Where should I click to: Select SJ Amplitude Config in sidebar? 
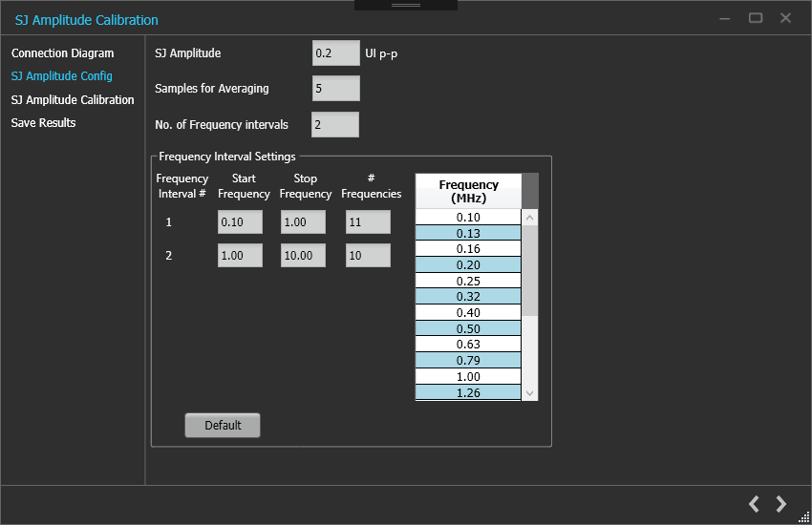pyautogui.click(x=61, y=76)
